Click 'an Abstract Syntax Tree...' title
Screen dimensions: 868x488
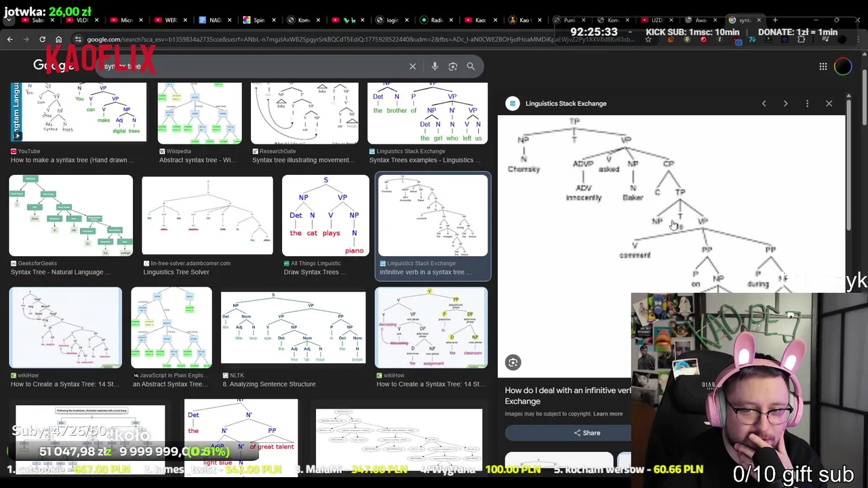point(170,384)
